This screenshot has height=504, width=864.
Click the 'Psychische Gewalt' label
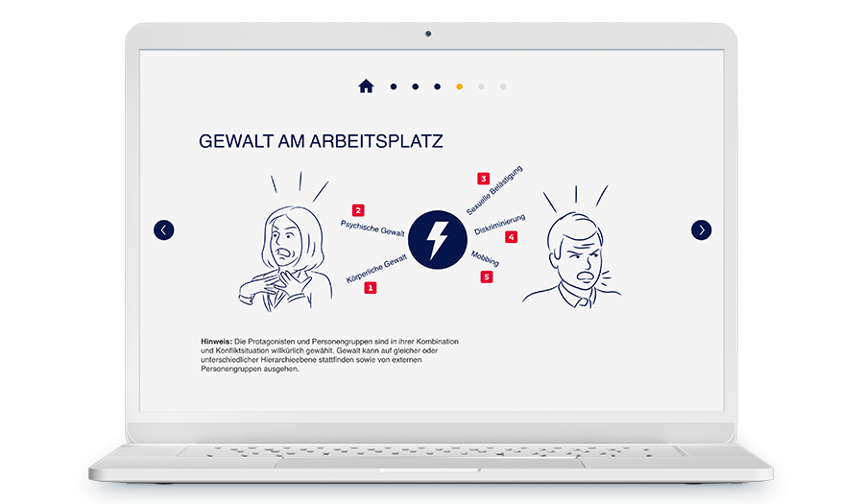(x=372, y=228)
